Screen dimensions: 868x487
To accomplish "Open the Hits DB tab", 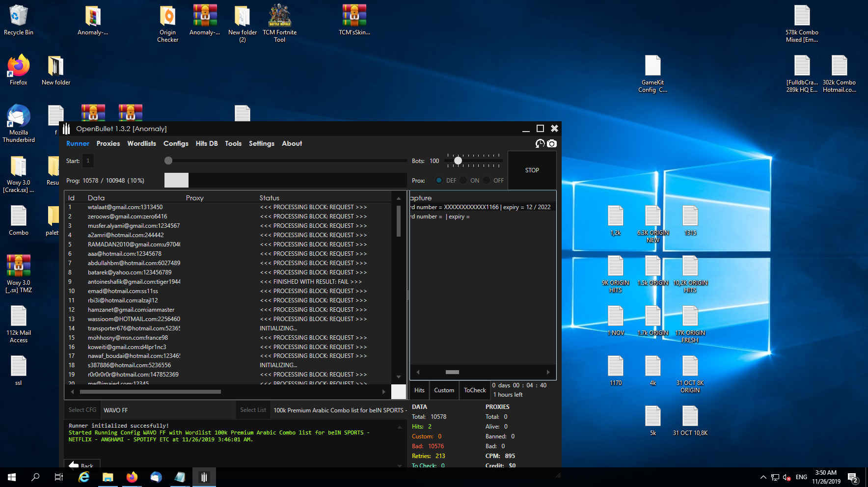I will pos(206,143).
